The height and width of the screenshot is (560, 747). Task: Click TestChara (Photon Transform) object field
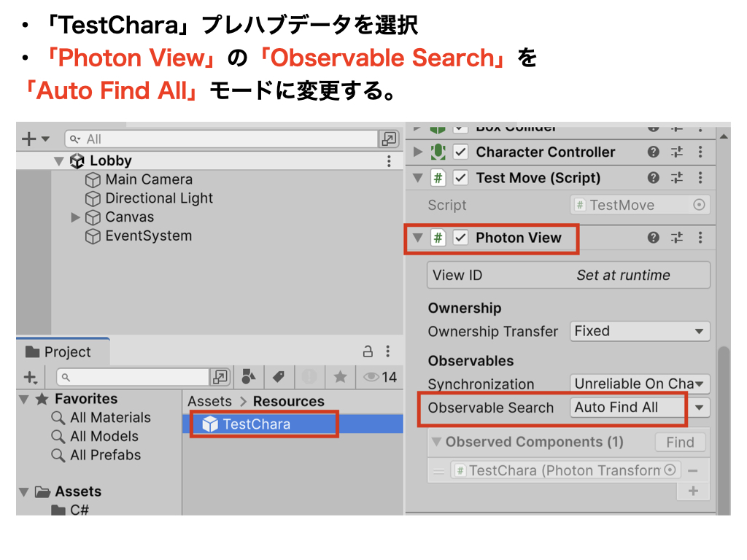(565, 470)
